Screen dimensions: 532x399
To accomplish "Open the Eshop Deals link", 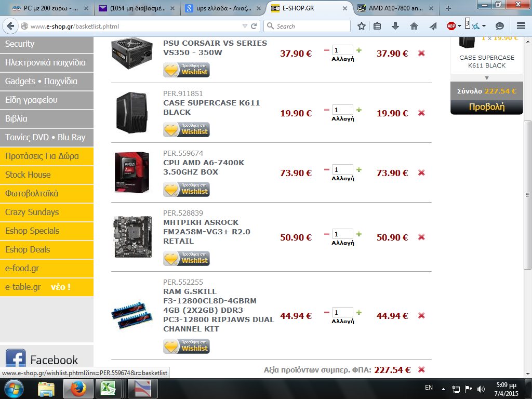I will coord(47,249).
